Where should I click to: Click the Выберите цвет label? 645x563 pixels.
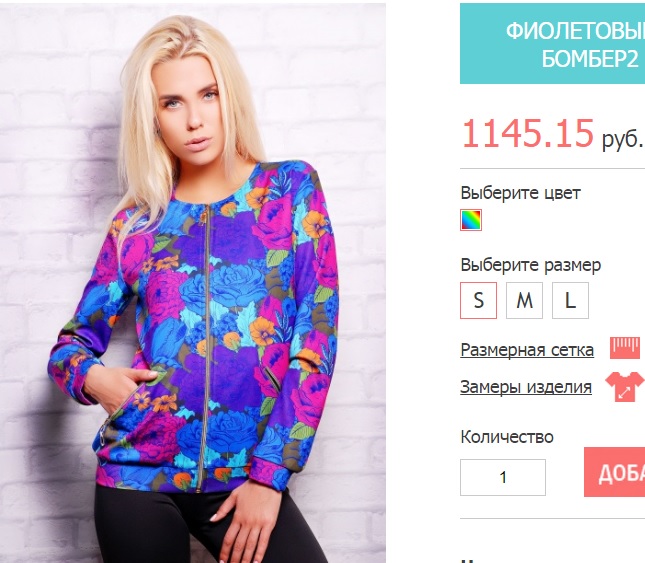point(520,192)
